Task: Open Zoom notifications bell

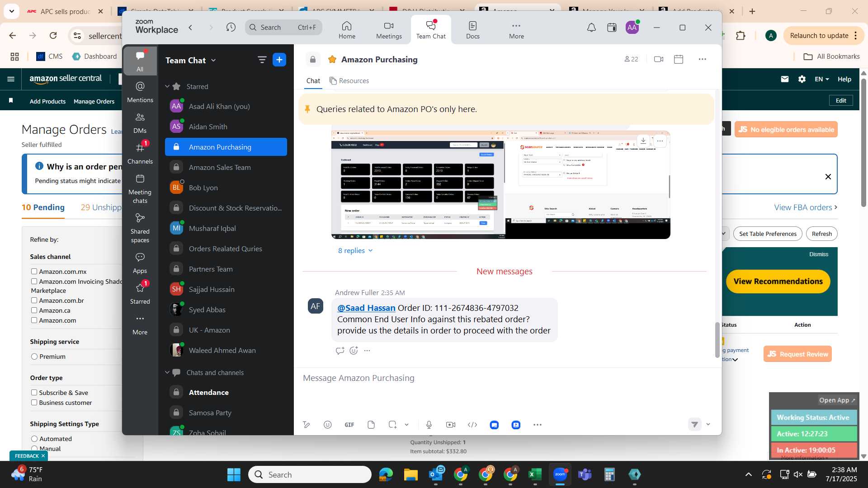Action: (591, 28)
